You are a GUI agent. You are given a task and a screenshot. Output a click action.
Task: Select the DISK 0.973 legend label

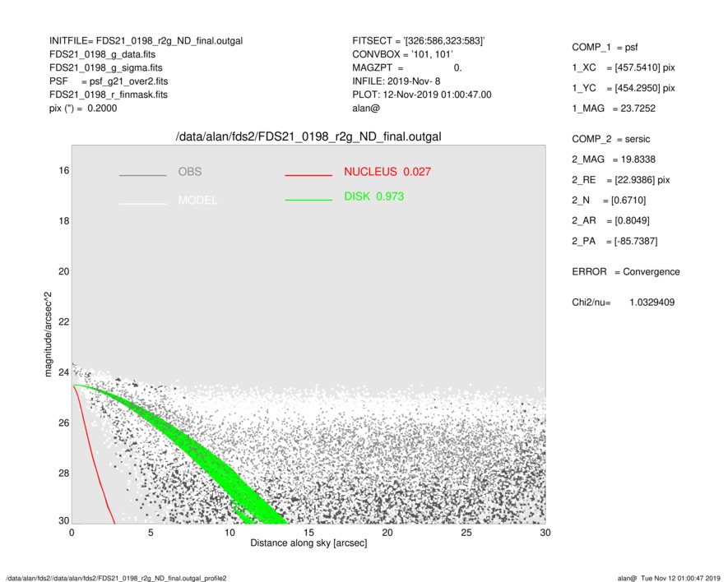373,196
